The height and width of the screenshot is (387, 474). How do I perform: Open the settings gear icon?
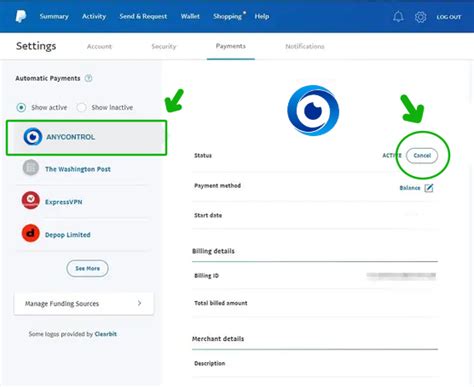coord(420,17)
